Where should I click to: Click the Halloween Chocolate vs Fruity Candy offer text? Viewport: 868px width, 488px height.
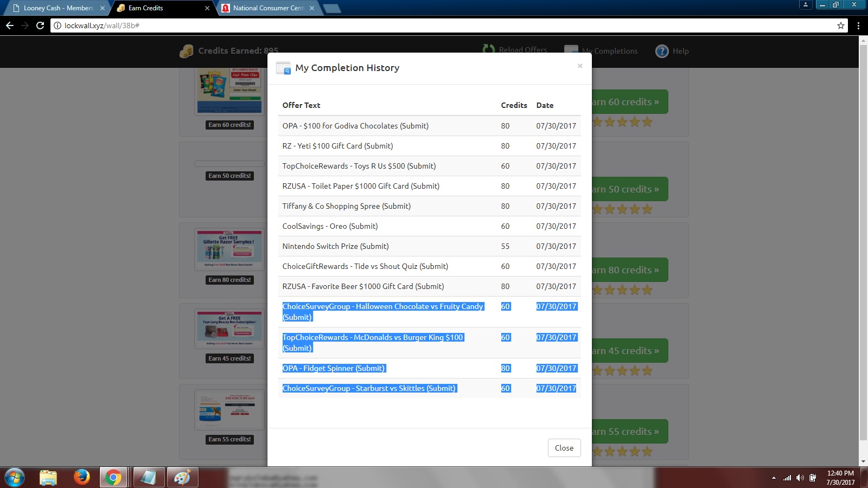382,312
